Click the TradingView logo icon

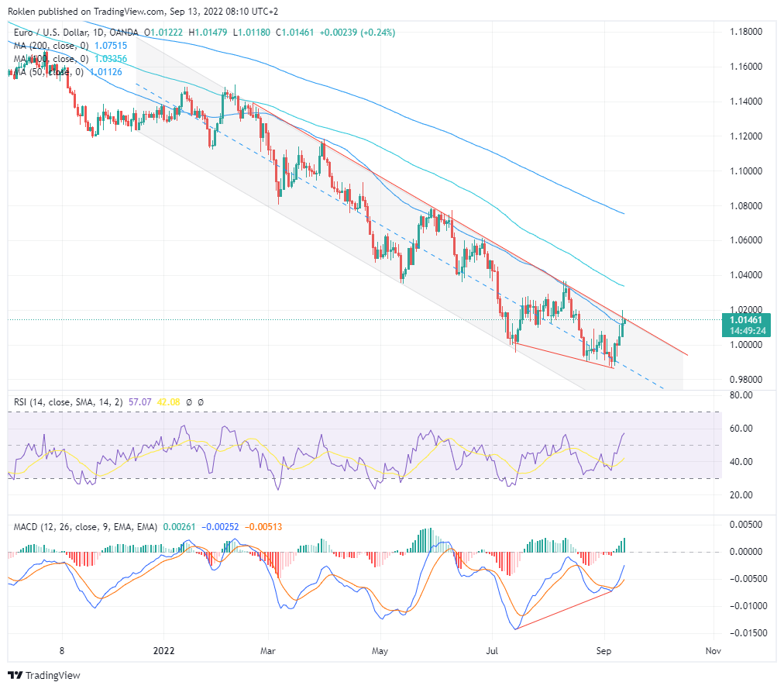[15, 675]
